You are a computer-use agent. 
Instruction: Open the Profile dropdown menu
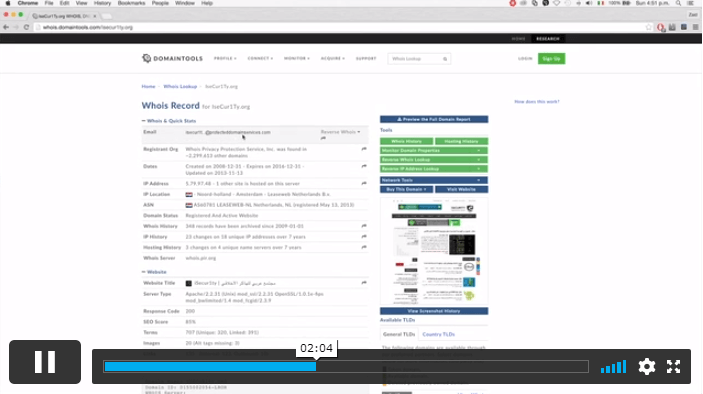[225, 58]
